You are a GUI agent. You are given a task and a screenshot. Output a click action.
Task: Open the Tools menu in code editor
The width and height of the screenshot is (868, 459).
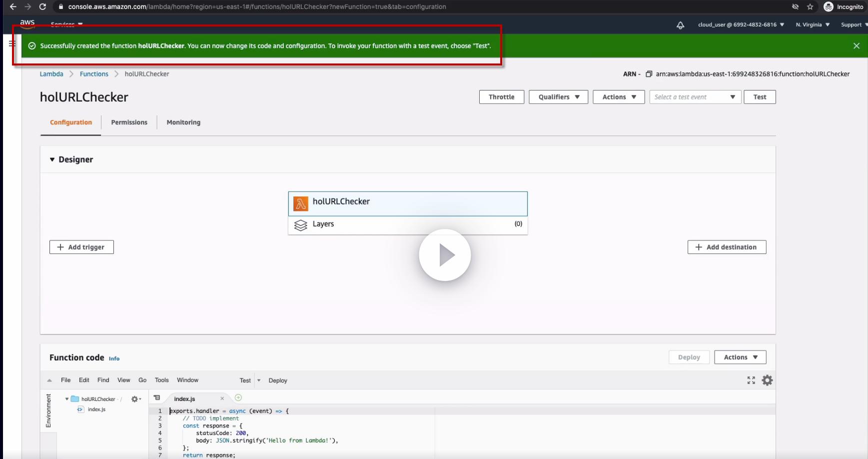point(161,380)
